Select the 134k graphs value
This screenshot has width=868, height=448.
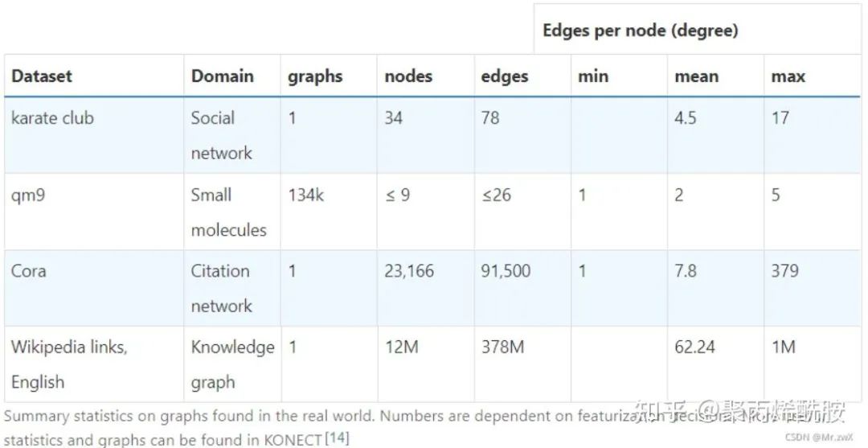point(305,195)
